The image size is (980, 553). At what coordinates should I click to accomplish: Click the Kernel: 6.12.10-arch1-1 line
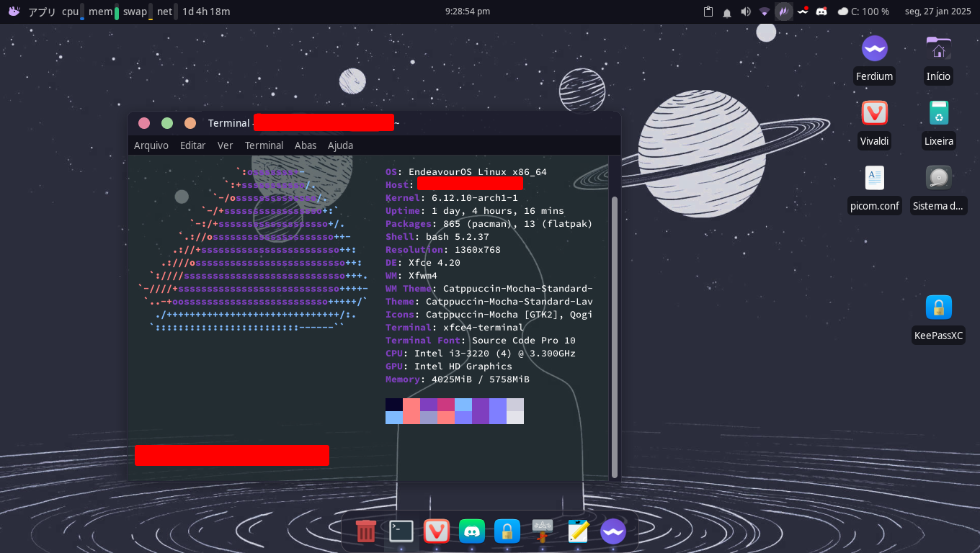[x=452, y=198]
